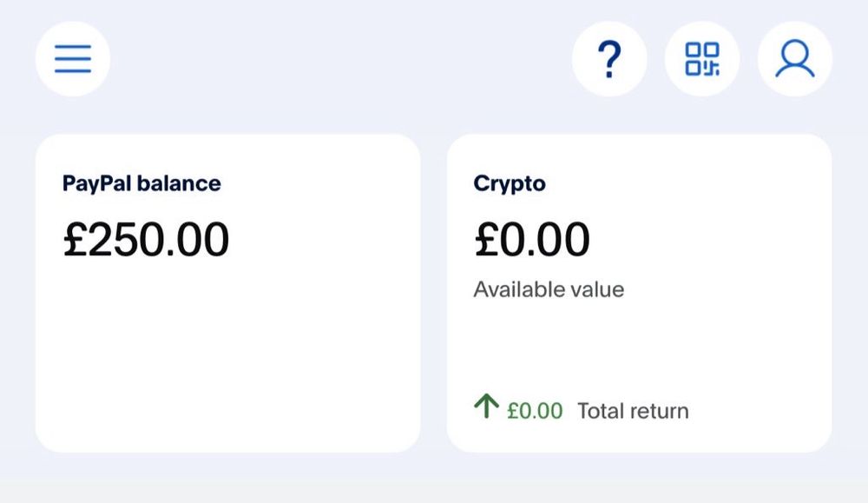This screenshot has width=868, height=503.
Task: Open the user profile icon
Action: 795,58
